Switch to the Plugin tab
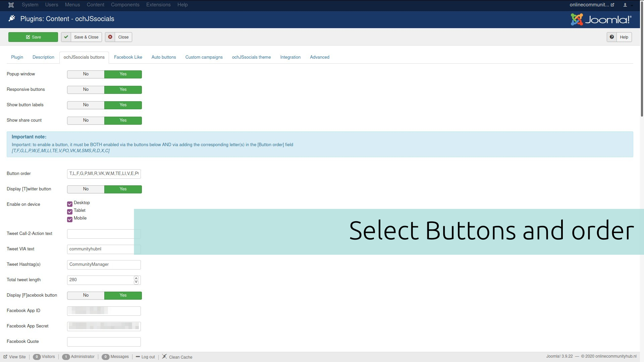Screen dimensions: 644x362 pyautogui.click(x=17, y=57)
